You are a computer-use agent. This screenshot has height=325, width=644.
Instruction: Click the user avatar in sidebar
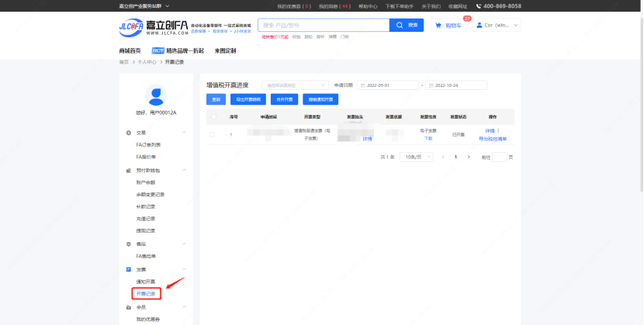[x=156, y=95]
